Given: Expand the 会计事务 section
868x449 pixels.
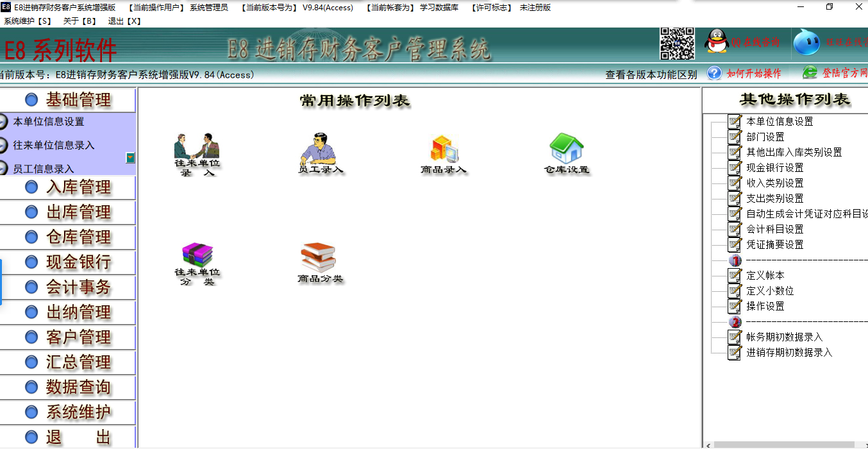Looking at the screenshot, I should coord(67,287).
